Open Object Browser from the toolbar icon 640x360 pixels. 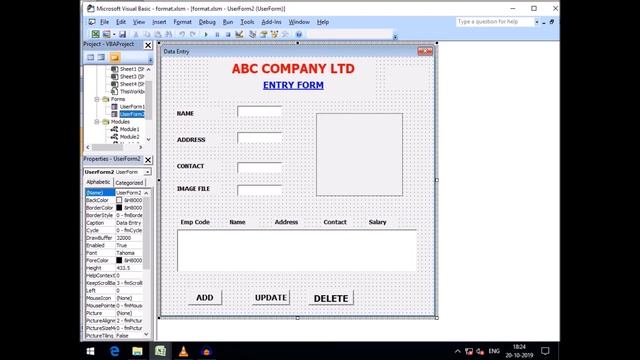click(274, 34)
